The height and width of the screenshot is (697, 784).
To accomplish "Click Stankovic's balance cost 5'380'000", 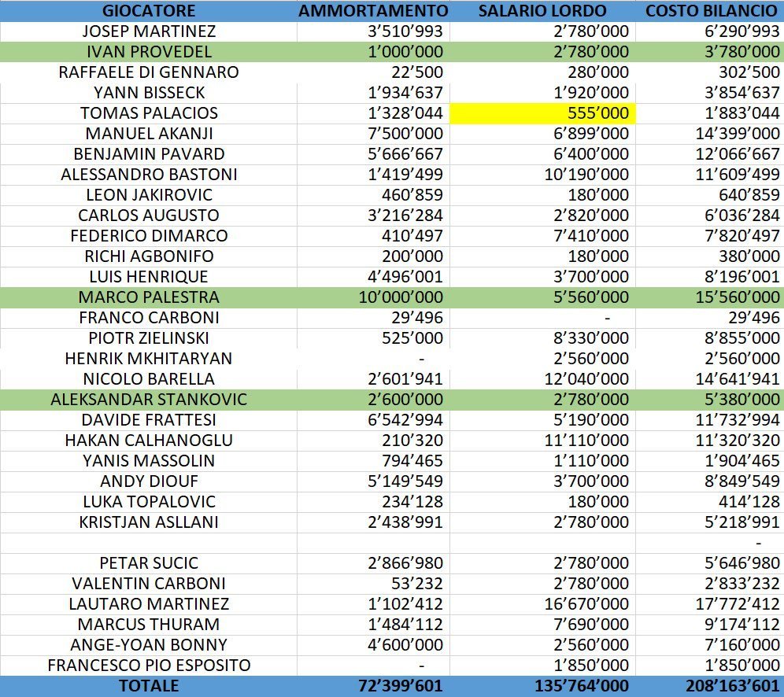I will point(710,400).
